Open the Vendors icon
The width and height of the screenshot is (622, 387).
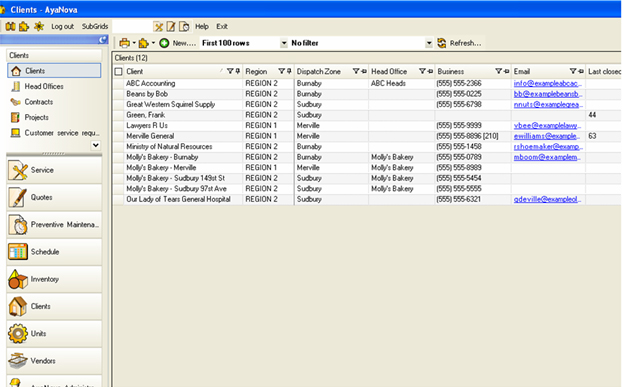pos(18,360)
